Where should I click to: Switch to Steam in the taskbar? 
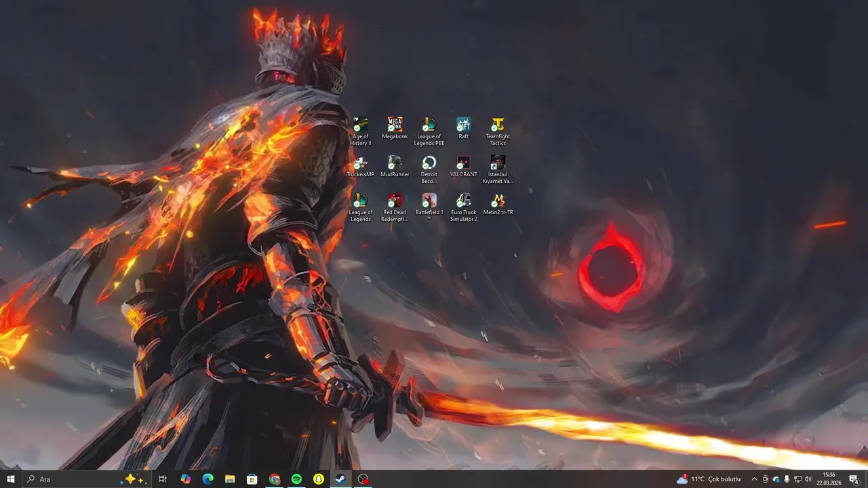point(341,479)
